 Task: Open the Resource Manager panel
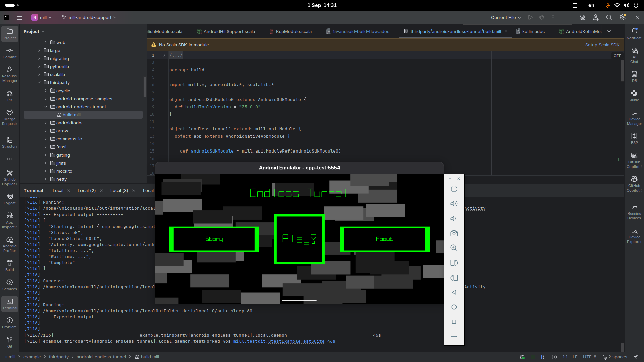10,74
